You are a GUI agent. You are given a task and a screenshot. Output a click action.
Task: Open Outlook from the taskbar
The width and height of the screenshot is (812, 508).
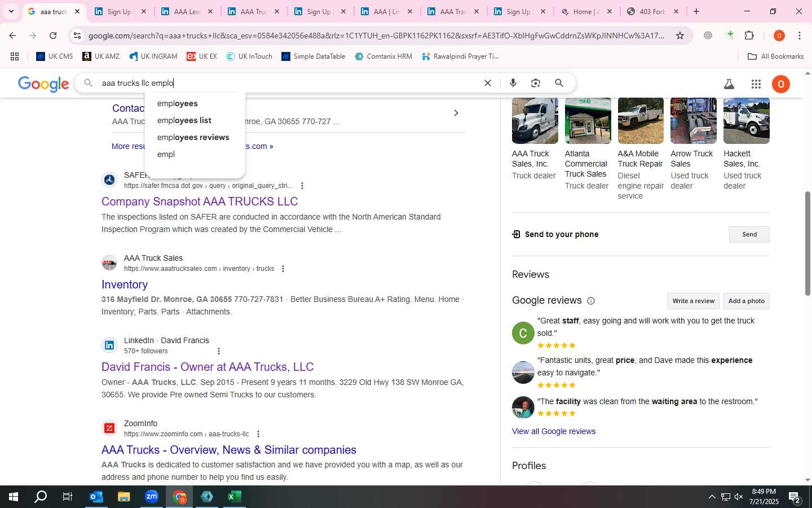coord(96,497)
